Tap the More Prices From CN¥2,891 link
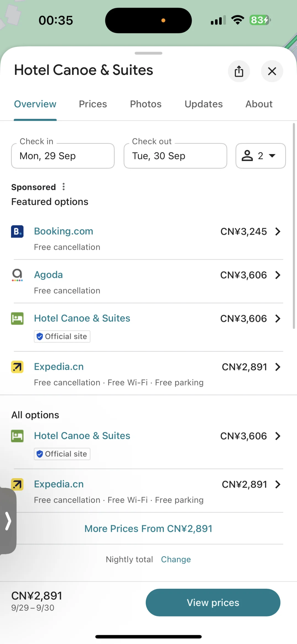 [148, 529]
